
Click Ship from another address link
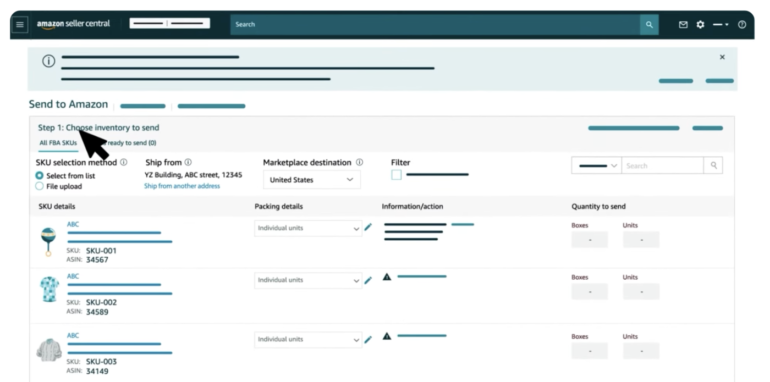coord(182,186)
